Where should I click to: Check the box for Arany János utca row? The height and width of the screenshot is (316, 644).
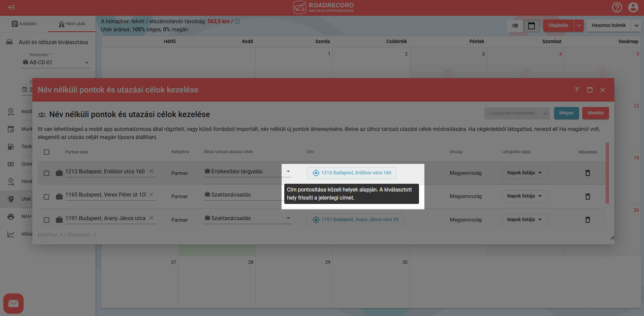[x=46, y=220]
